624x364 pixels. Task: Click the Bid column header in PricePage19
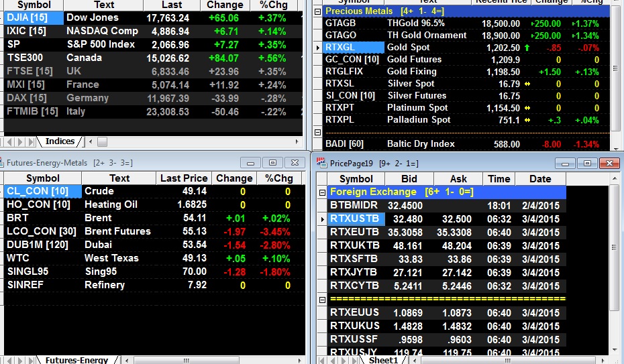(409, 179)
